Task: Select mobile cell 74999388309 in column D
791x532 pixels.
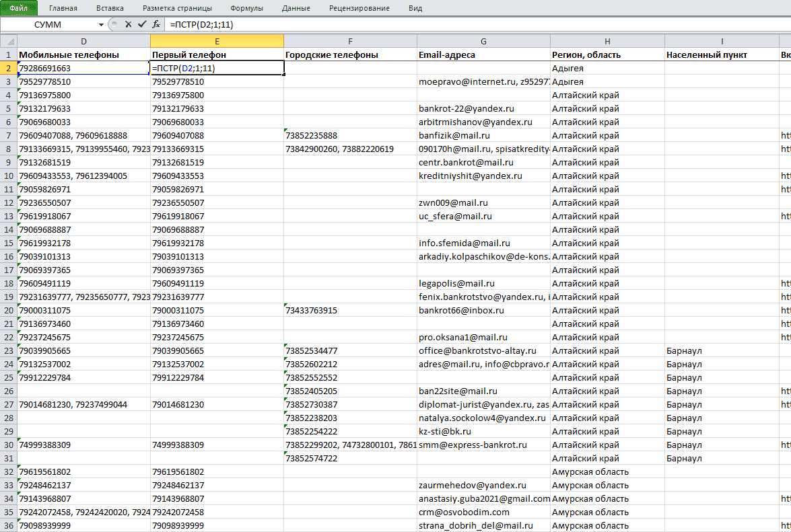Action: 83,445
